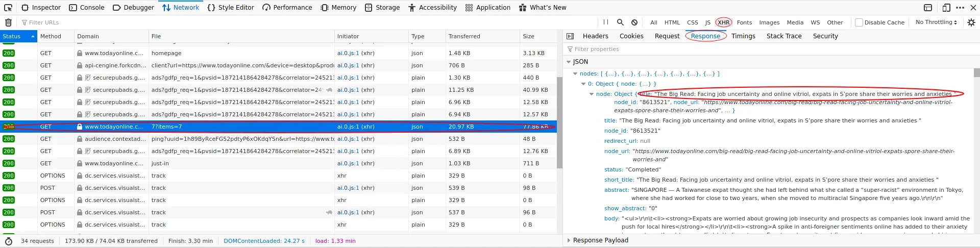Start performance analysis stopwatch icon in status bar
The image size is (980, 248).
click(x=9, y=241)
